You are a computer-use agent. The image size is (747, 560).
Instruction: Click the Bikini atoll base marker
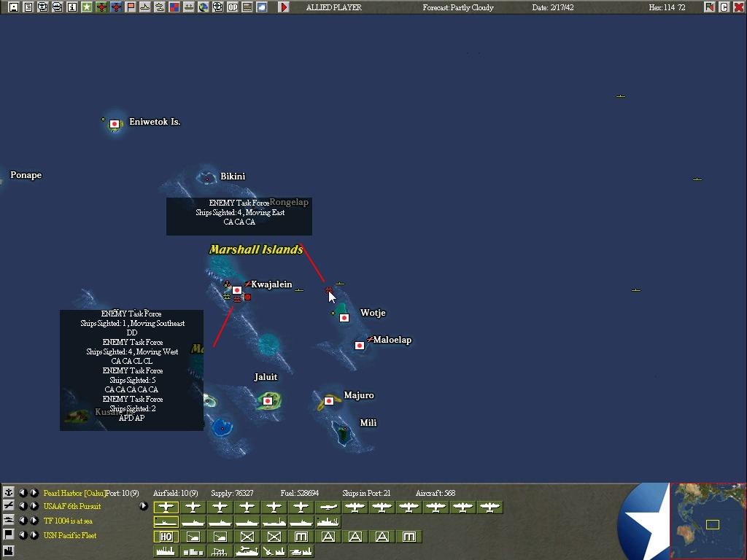(206, 179)
